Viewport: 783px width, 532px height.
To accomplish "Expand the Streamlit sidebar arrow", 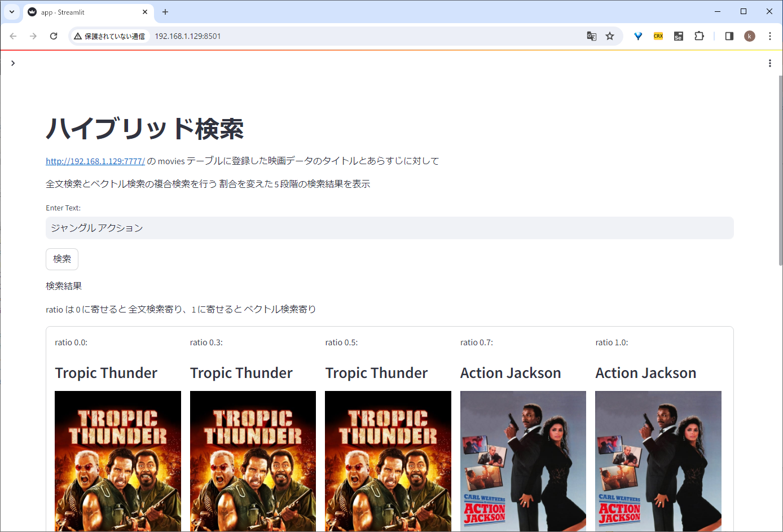I will click(x=12, y=63).
